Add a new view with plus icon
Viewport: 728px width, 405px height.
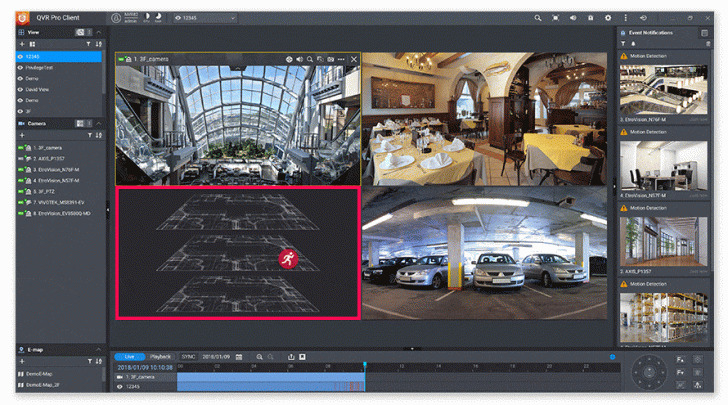[21, 44]
